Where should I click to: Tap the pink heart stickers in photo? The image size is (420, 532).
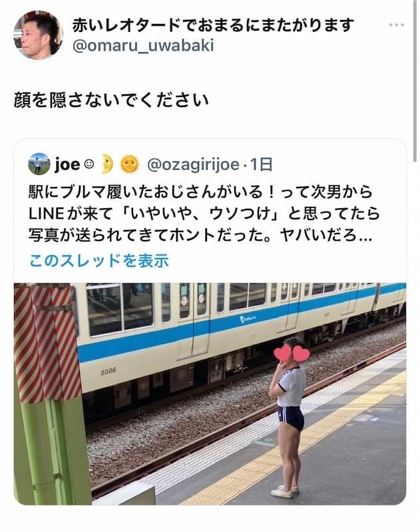tap(292, 354)
